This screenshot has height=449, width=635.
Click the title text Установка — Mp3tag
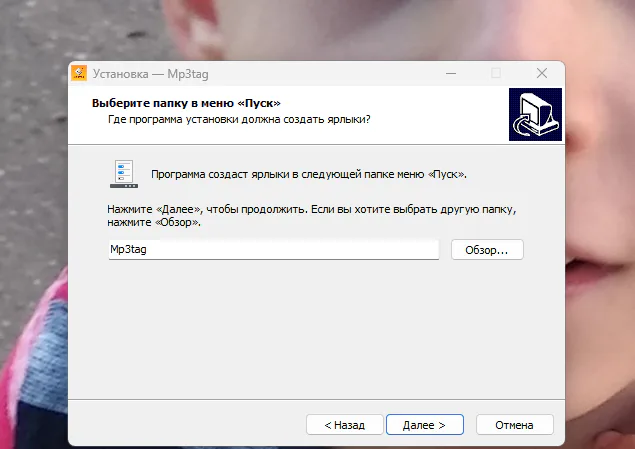click(151, 74)
